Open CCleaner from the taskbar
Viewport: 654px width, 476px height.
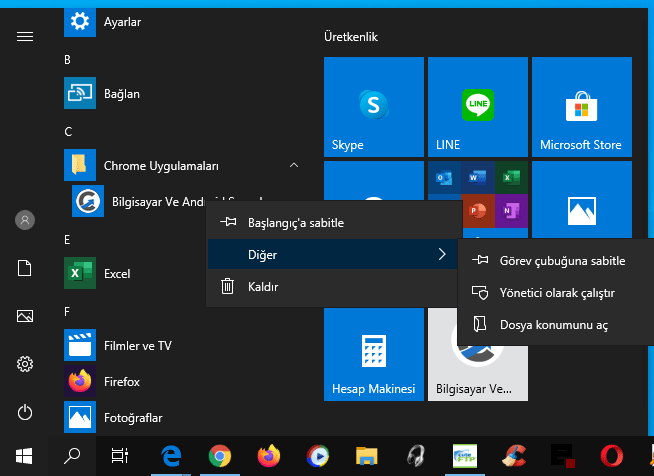pos(514,456)
